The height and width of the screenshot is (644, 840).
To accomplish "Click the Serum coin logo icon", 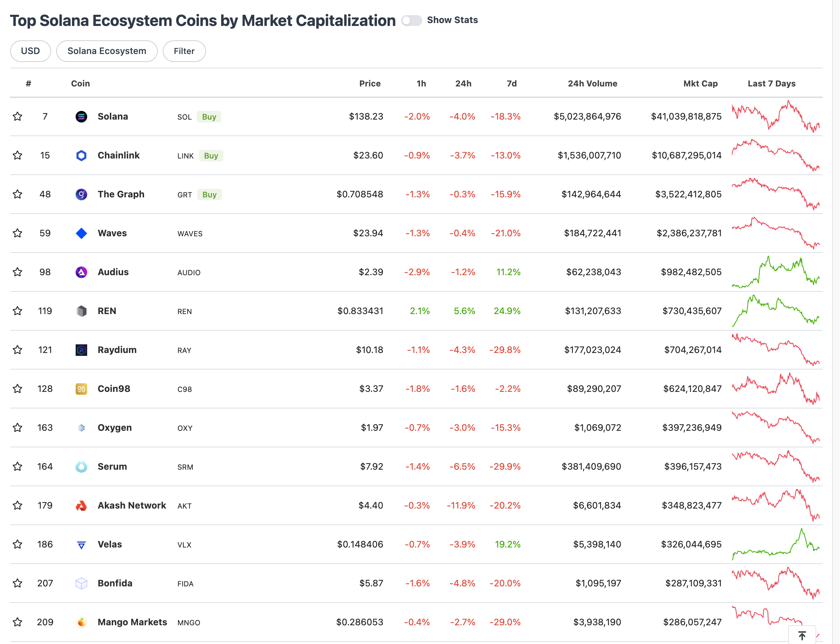I will 81,466.
